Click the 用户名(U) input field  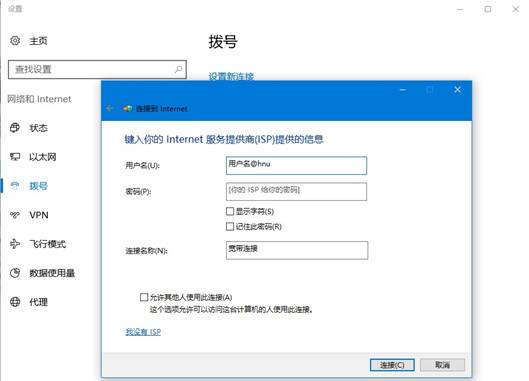[x=296, y=165]
